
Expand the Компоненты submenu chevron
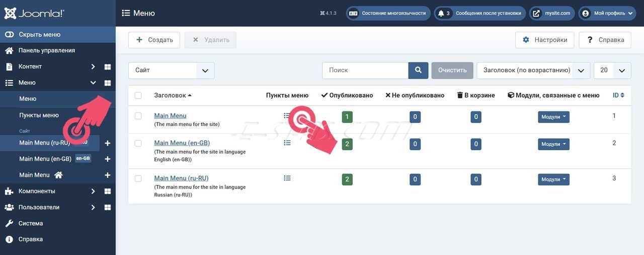(93, 192)
